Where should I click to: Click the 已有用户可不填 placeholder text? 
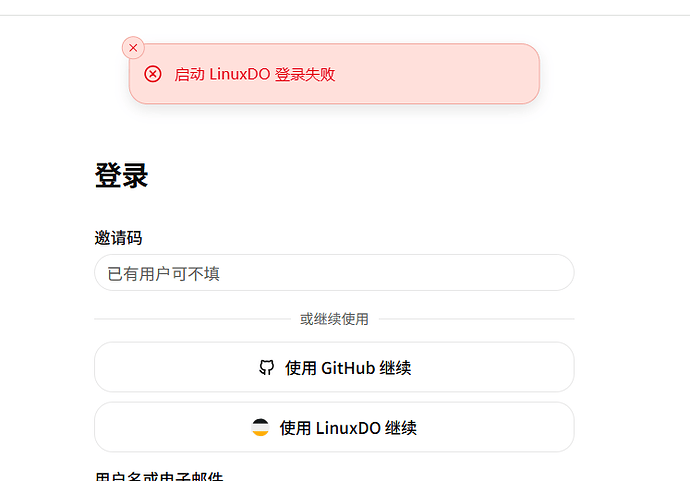pyautogui.click(x=163, y=274)
